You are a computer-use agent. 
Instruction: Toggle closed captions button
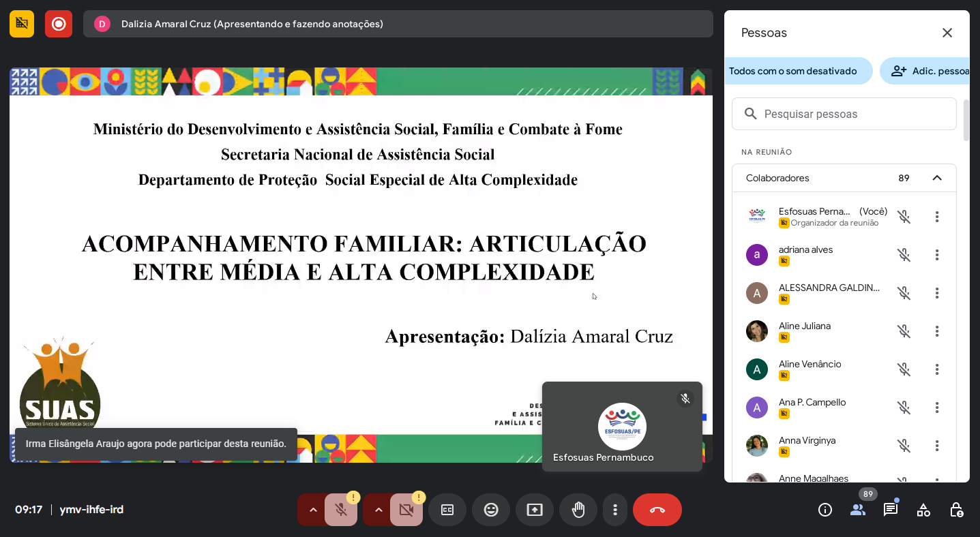click(x=447, y=510)
